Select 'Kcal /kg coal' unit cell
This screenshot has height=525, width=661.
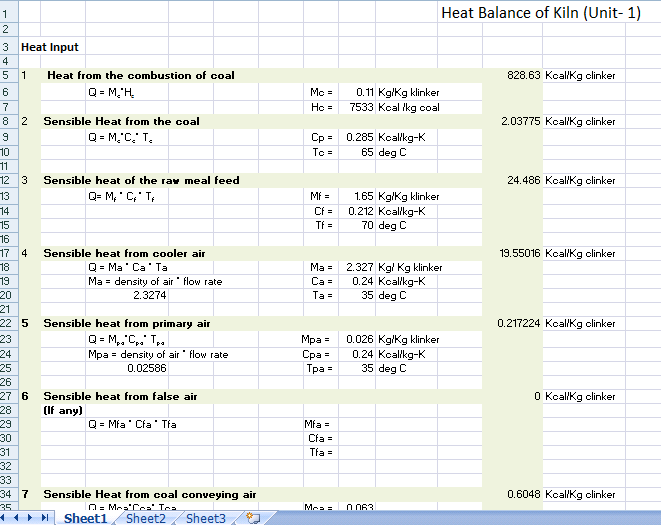pos(408,108)
